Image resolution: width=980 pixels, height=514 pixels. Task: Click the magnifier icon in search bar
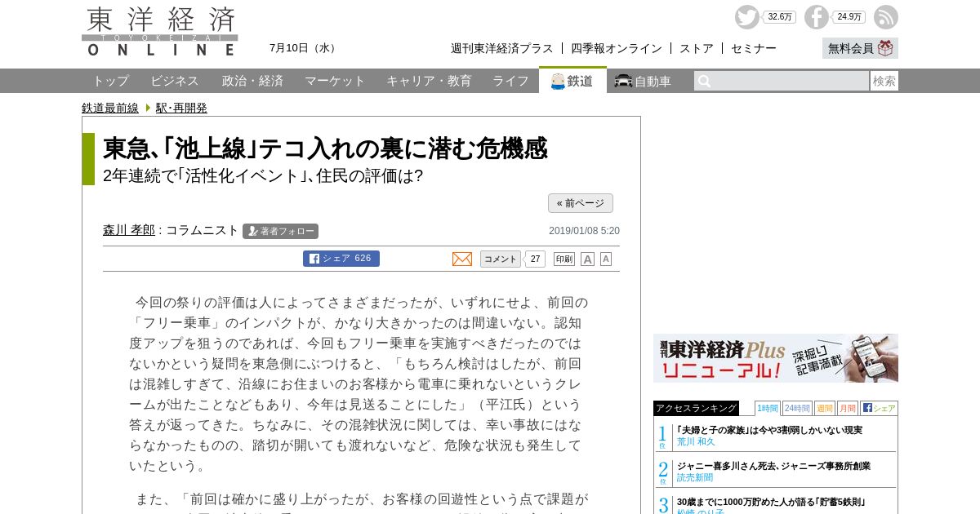(704, 81)
